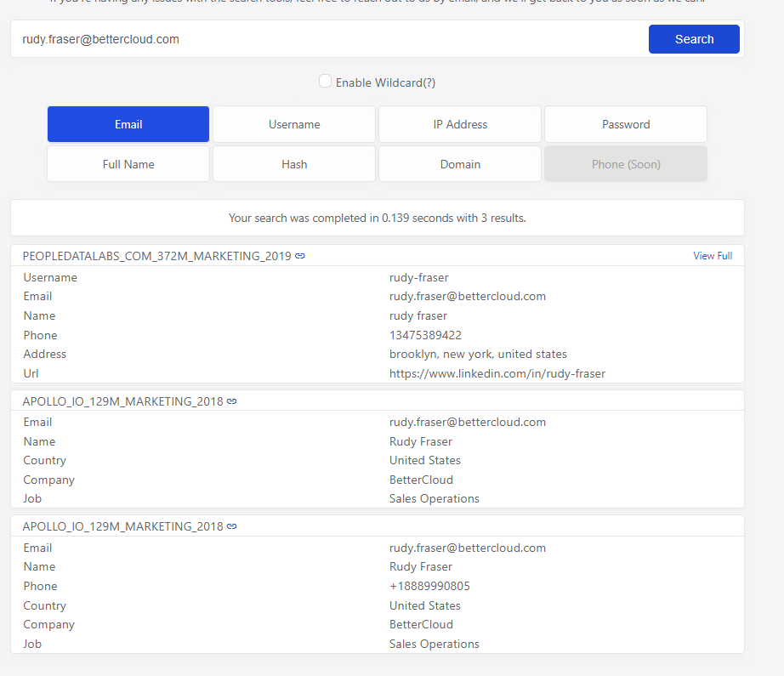The height and width of the screenshot is (676, 784).
Task: Switch to Full Name search type
Action: (128, 164)
